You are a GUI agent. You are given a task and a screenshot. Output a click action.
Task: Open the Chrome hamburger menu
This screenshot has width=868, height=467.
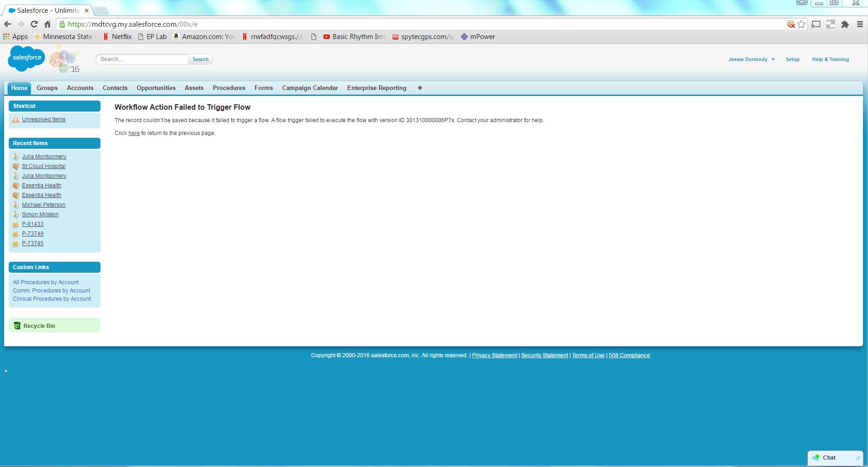[860, 24]
